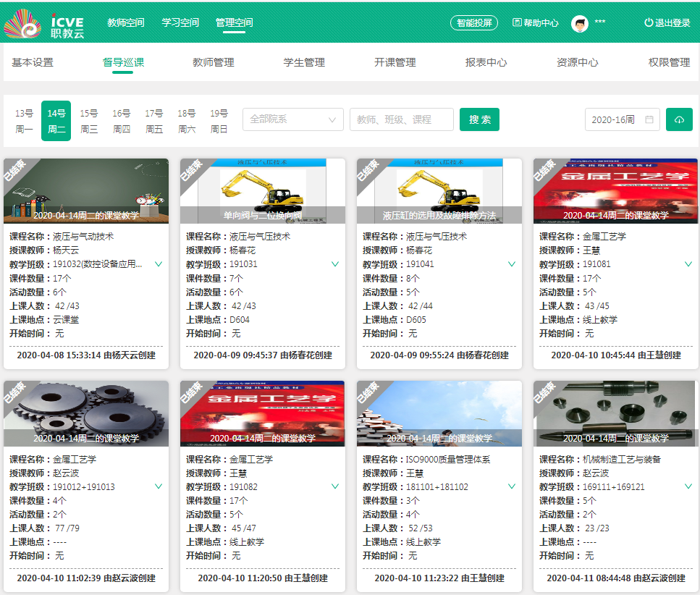This screenshot has width=700, height=595.
Task: Expand class chevron for class 191031
Action: [x=335, y=264]
